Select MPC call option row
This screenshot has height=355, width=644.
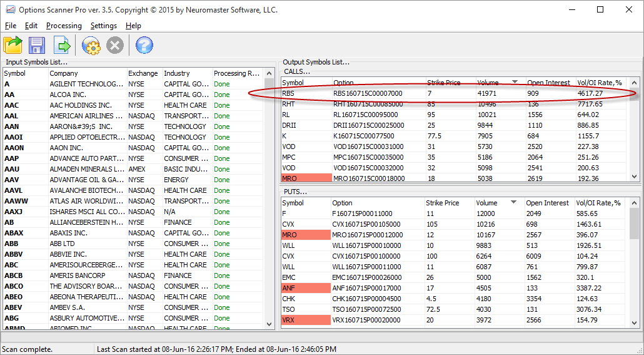(454, 158)
